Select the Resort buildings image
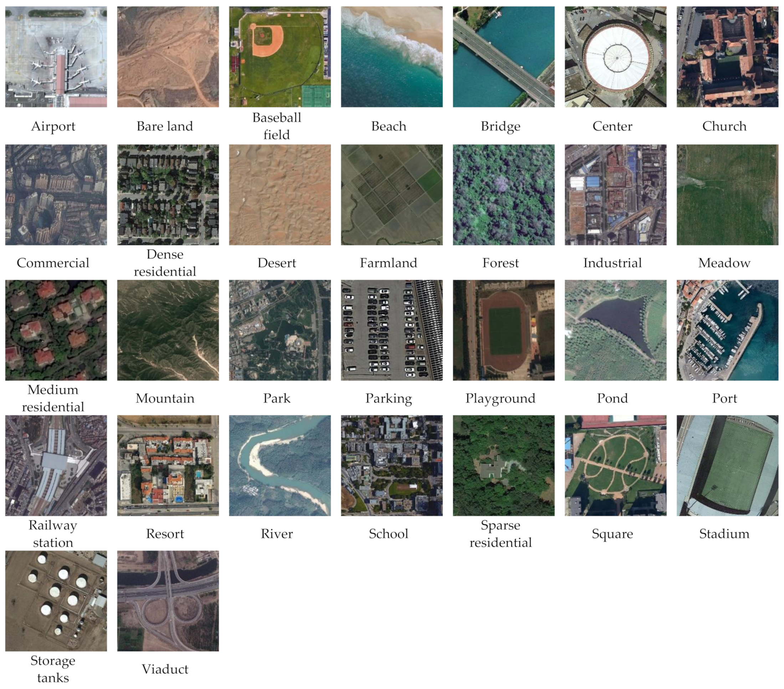 (168, 466)
